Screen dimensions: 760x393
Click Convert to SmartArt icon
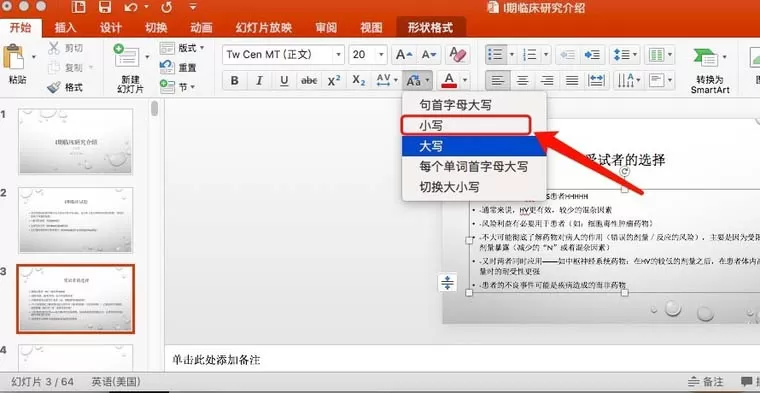pyautogui.click(x=706, y=58)
